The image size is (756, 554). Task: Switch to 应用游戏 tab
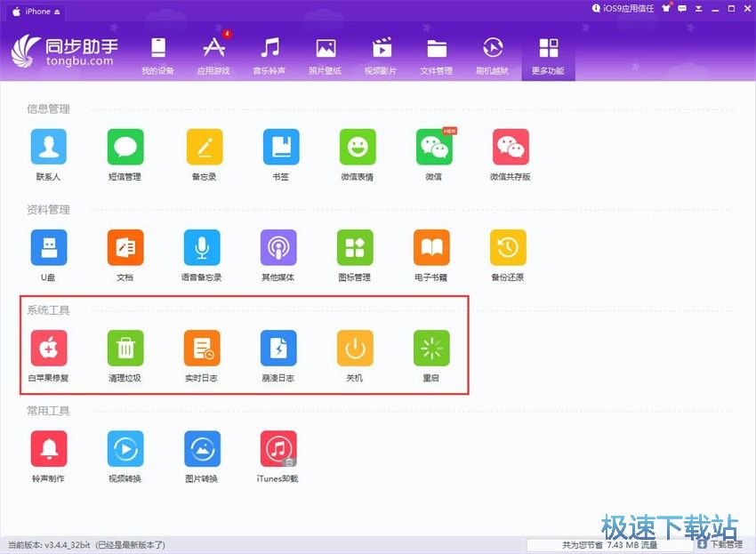pyautogui.click(x=213, y=56)
